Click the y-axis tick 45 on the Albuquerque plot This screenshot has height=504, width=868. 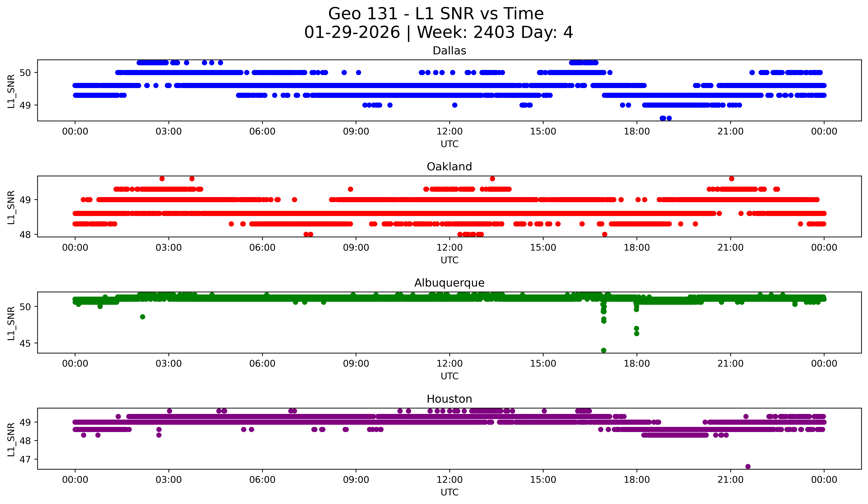tap(25, 343)
